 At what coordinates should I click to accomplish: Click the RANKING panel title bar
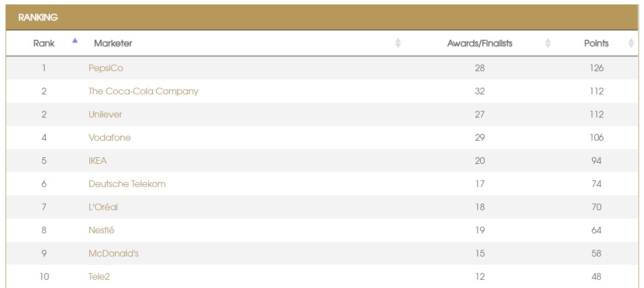(322, 18)
